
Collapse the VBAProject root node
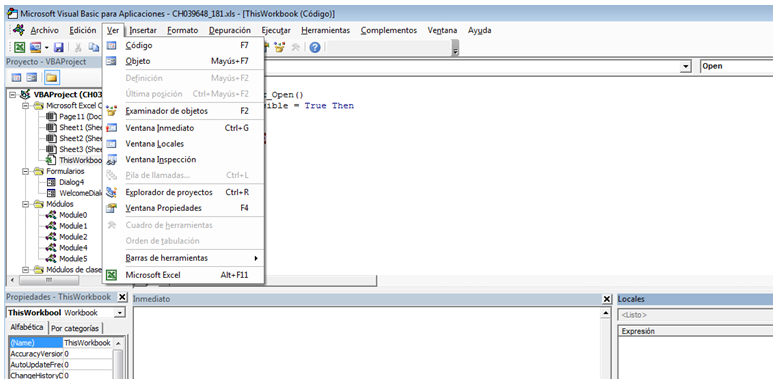pyautogui.click(x=13, y=94)
